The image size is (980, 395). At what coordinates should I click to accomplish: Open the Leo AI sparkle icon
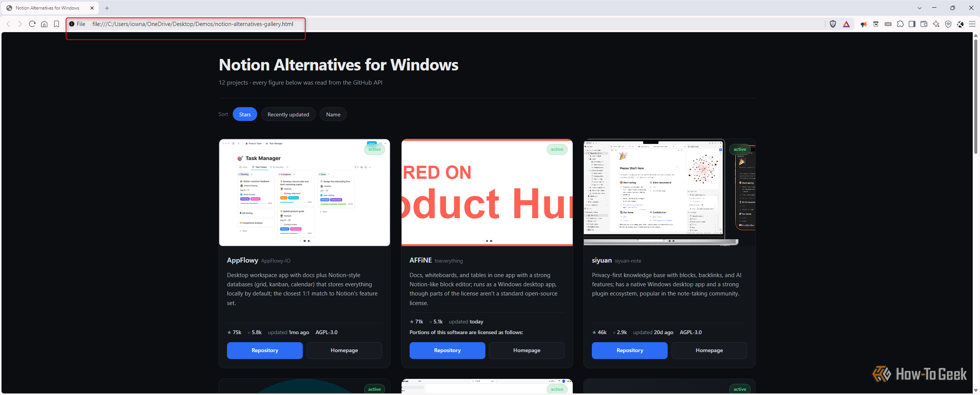coord(936,24)
